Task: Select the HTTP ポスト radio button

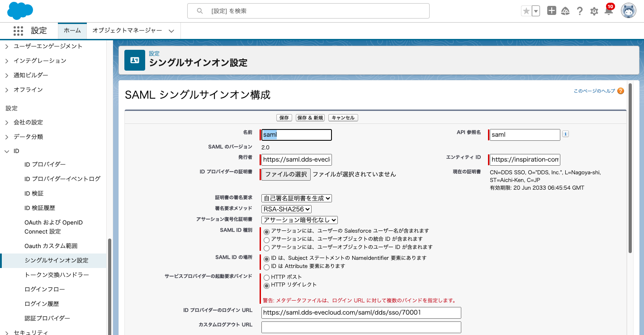Action: 267,277
